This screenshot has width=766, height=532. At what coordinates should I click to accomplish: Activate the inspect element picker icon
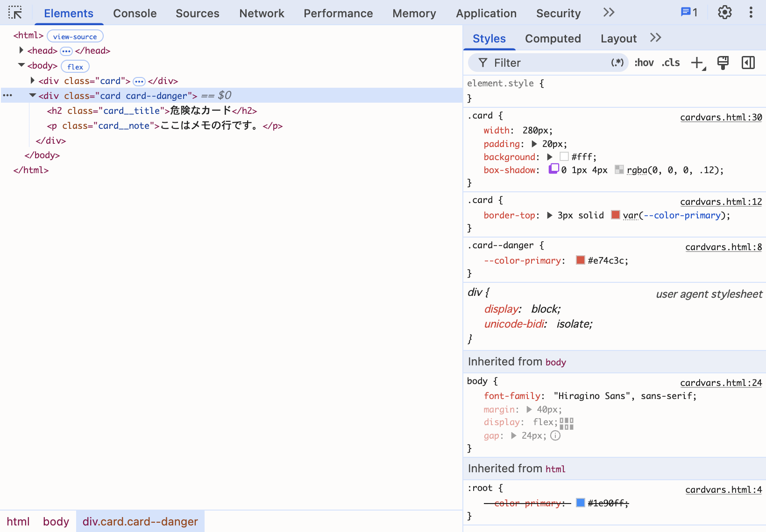tap(15, 13)
